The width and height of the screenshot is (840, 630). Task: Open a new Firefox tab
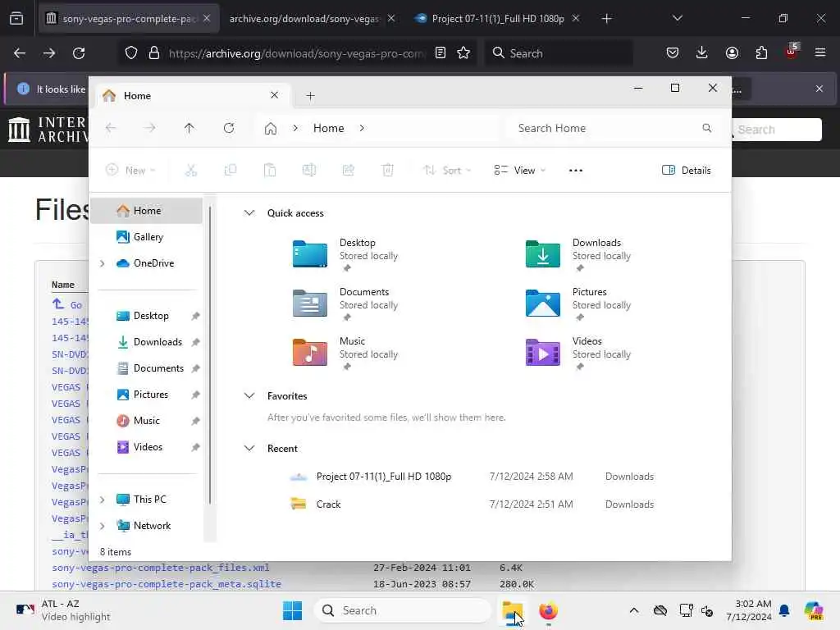606,19
